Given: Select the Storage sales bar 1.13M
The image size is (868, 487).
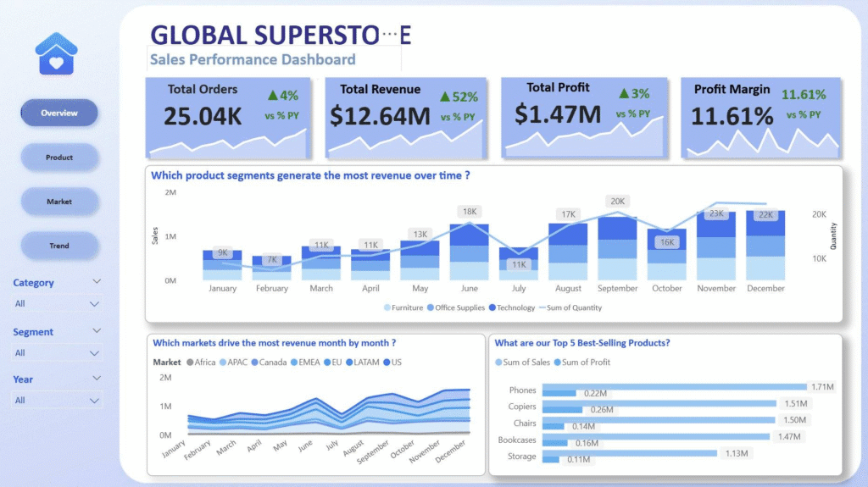Looking at the screenshot, I should tap(630, 453).
